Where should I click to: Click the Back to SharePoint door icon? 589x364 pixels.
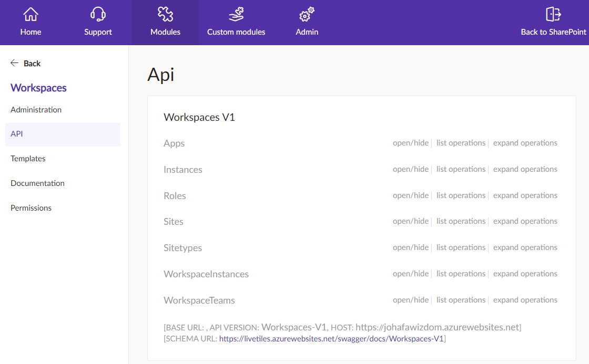pos(553,15)
